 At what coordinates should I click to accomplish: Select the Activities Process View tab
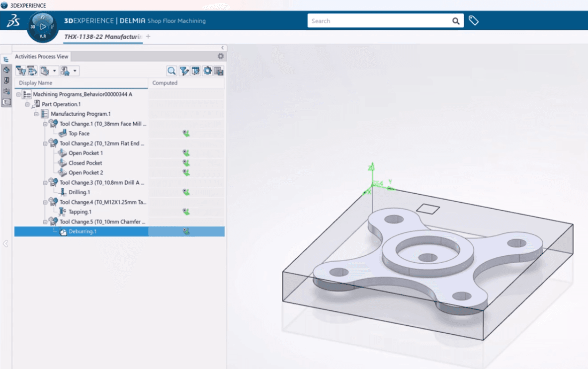(42, 57)
